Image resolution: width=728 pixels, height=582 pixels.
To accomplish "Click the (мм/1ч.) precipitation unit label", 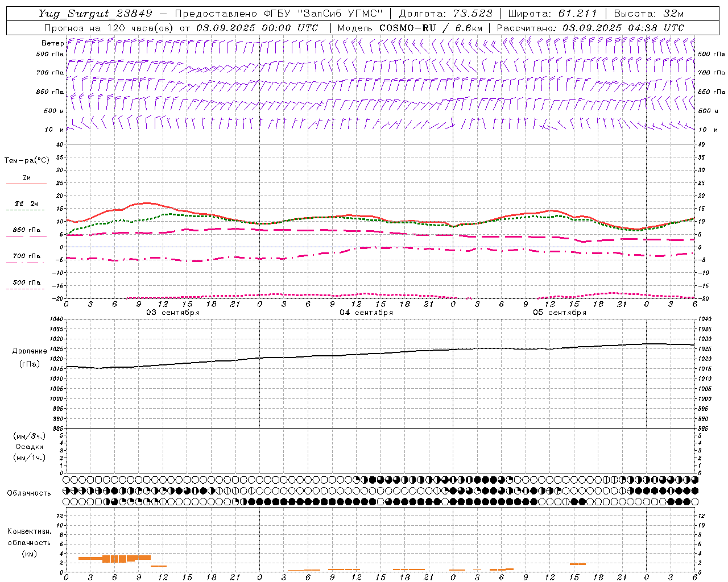I will (x=30, y=458).
